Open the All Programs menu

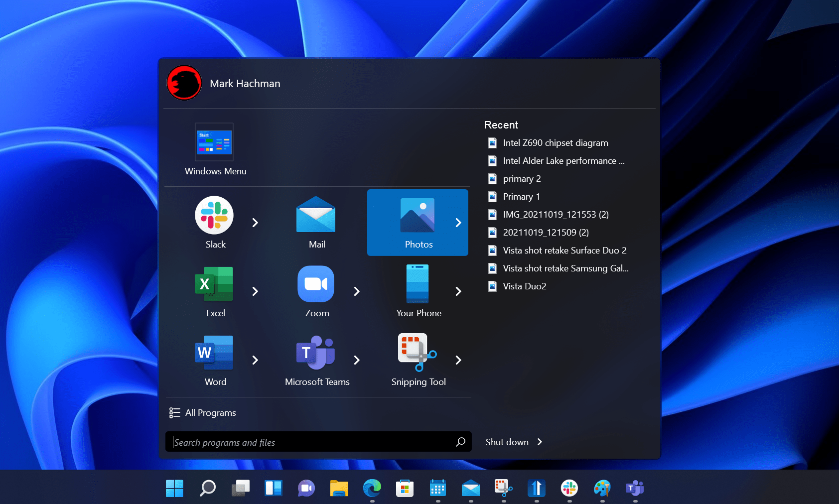(203, 412)
